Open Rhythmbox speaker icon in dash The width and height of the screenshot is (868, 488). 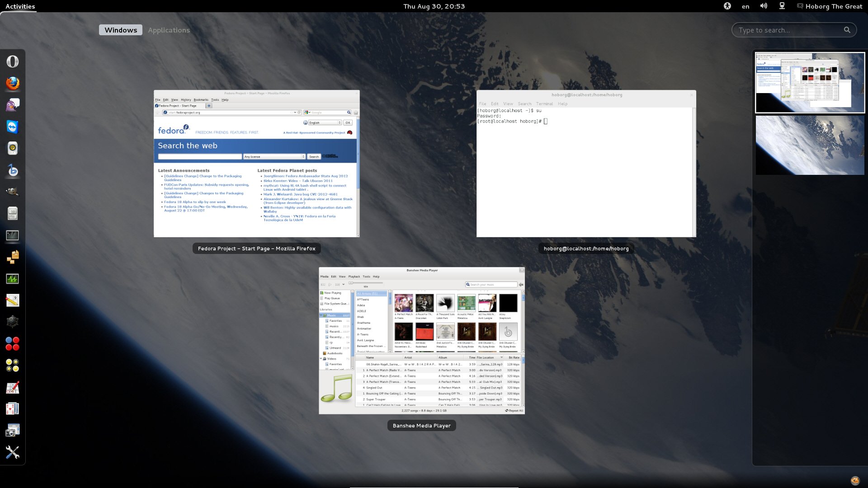pos(13,148)
